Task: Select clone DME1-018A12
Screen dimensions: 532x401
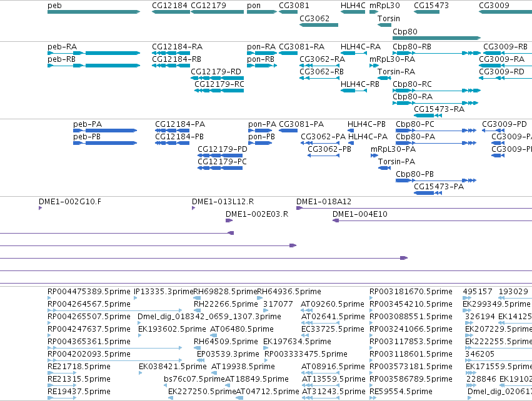Action: (x=324, y=202)
